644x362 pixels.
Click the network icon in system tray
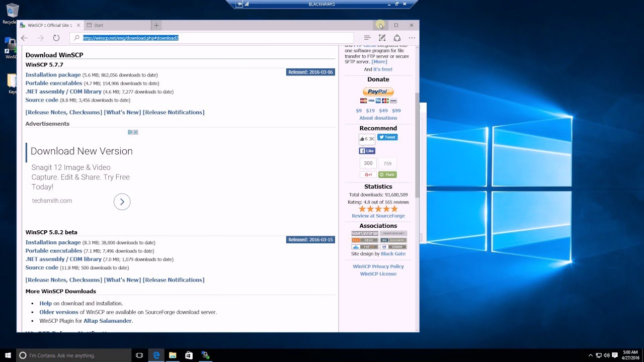tap(599, 355)
